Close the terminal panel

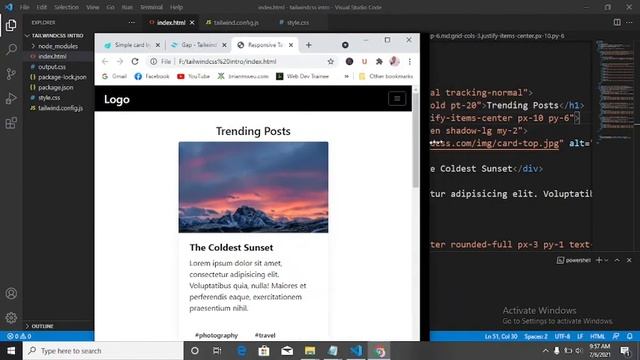click(629, 260)
